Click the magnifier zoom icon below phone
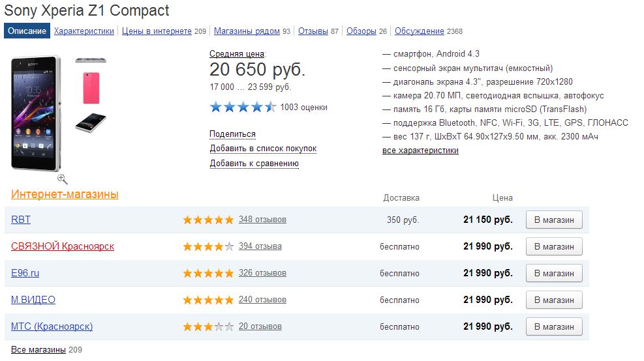Viewport: 644px width, 361px height. (63, 179)
